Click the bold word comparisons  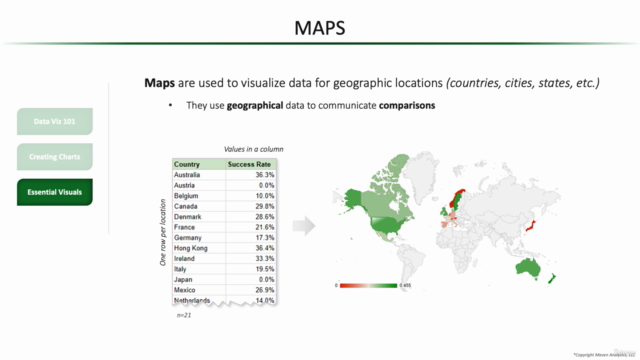click(x=407, y=106)
